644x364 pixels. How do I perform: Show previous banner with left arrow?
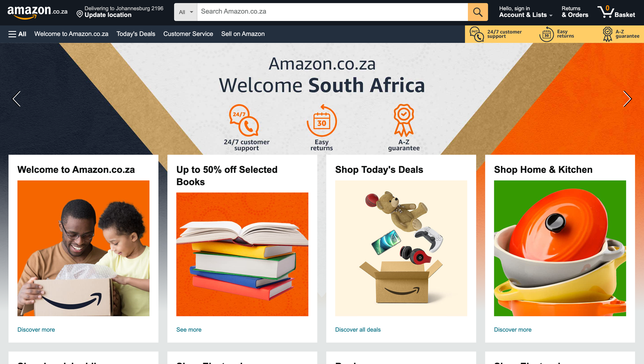click(17, 98)
